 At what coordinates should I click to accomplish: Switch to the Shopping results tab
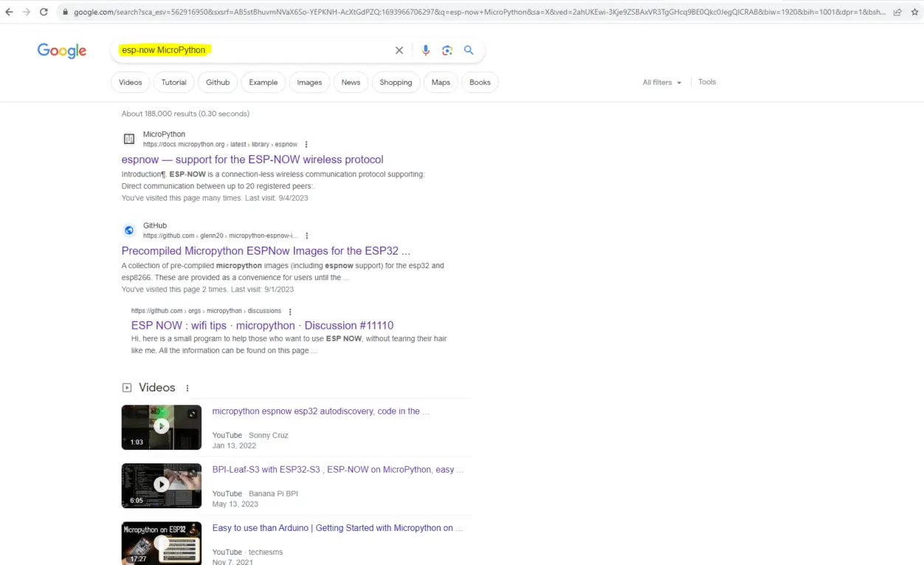(x=396, y=82)
